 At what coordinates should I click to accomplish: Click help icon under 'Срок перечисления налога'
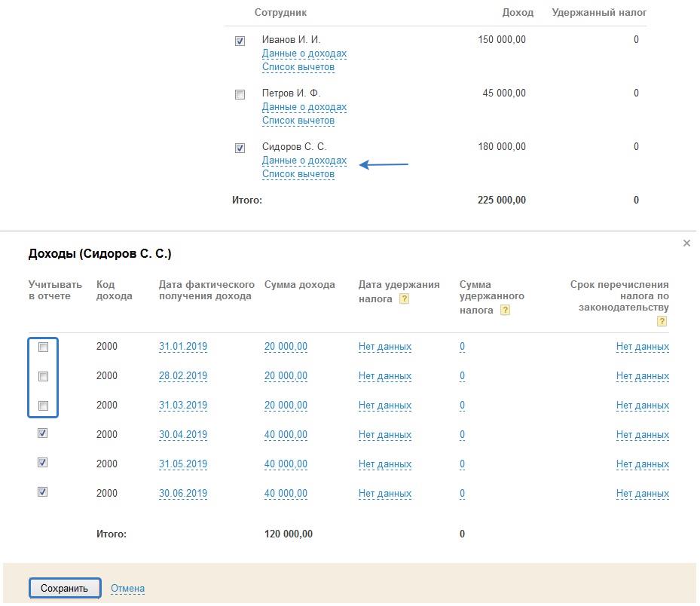pyautogui.click(x=662, y=321)
